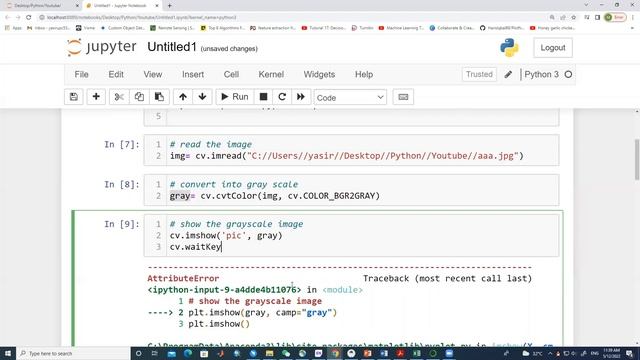Open the Chrome three-dot menu
640x360 pixels.
(633, 17)
